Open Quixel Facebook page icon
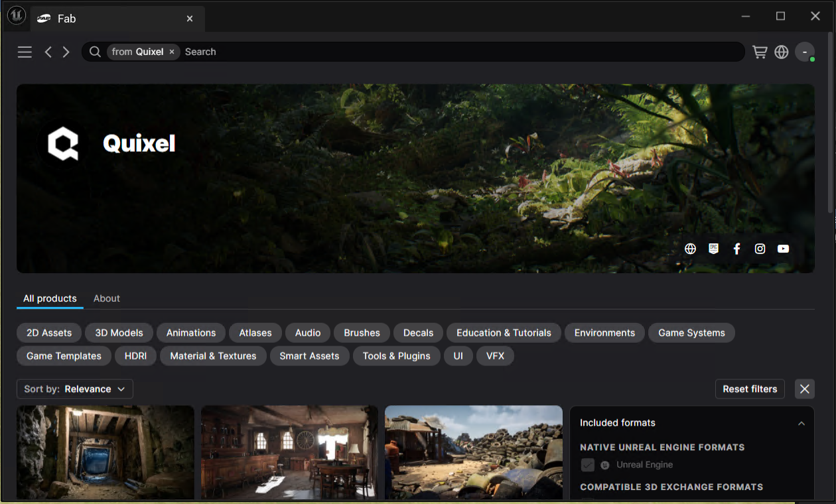Image resolution: width=836 pixels, height=504 pixels. (736, 249)
